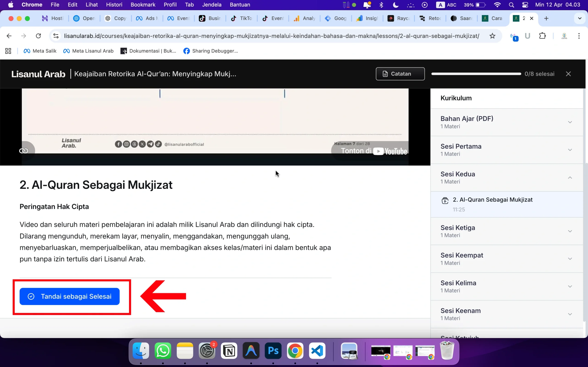
Task: Open Photoshop from the Dock
Action: click(273, 351)
